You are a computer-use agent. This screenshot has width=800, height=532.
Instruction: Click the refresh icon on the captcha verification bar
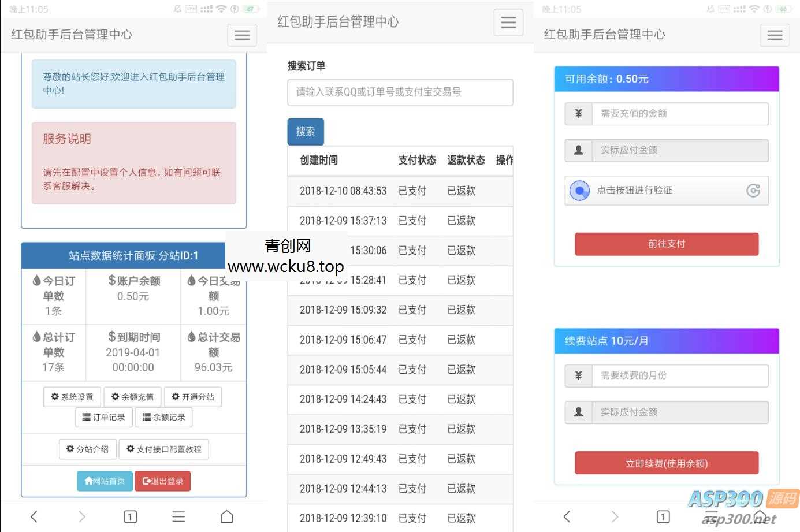pyautogui.click(x=753, y=191)
